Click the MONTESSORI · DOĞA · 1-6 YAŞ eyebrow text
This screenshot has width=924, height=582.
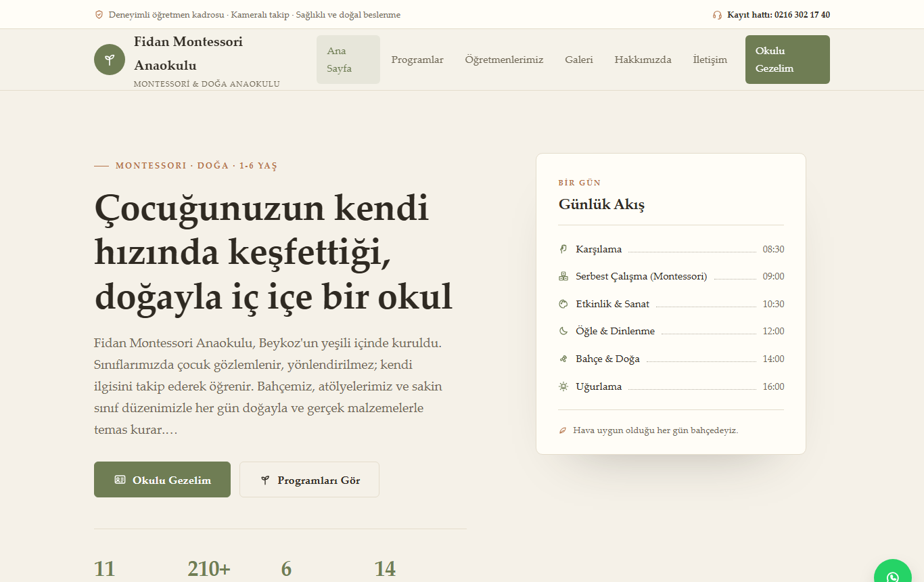click(x=196, y=166)
